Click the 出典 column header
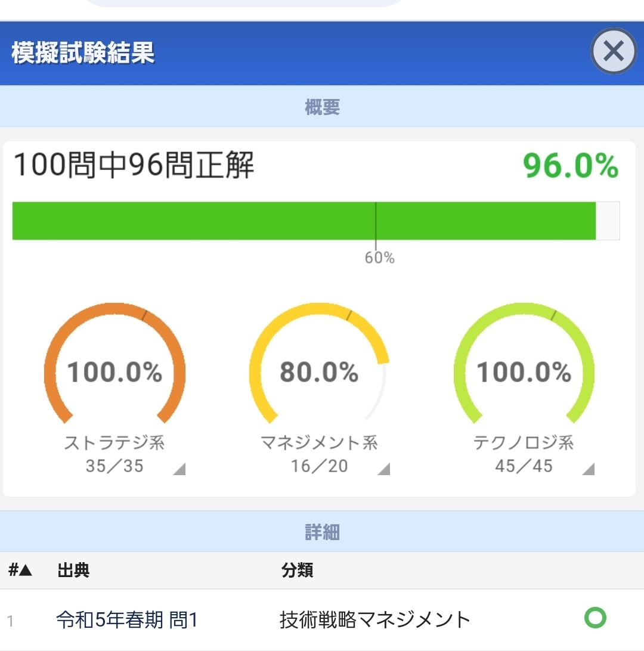Viewport: 644px width, 651px height. (73, 570)
